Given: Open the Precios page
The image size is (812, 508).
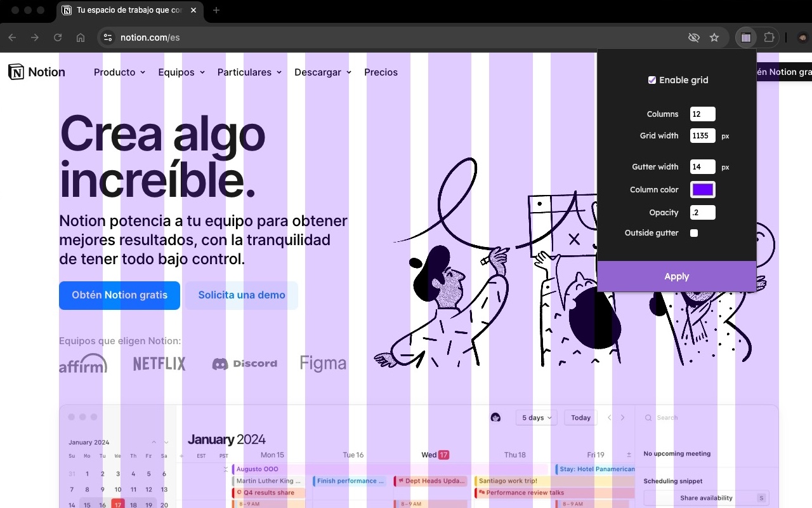Looking at the screenshot, I should point(381,72).
